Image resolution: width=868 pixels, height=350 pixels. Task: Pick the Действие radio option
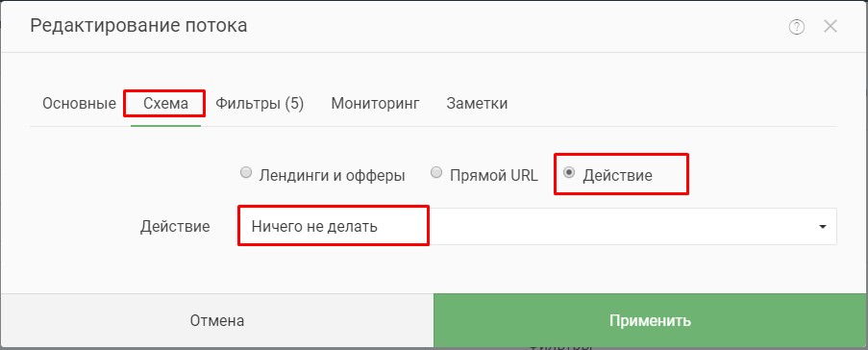[x=568, y=173]
